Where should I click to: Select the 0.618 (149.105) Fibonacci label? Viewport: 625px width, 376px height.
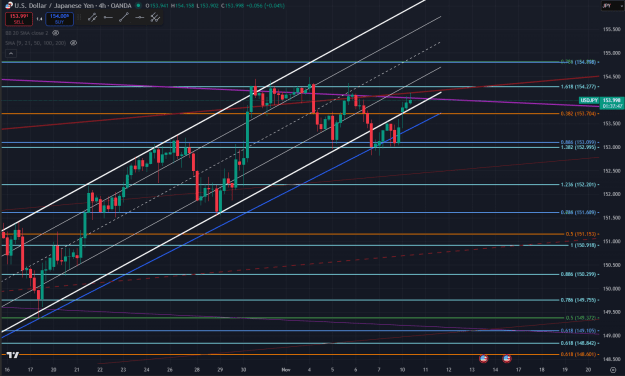pyautogui.click(x=578, y=331)
